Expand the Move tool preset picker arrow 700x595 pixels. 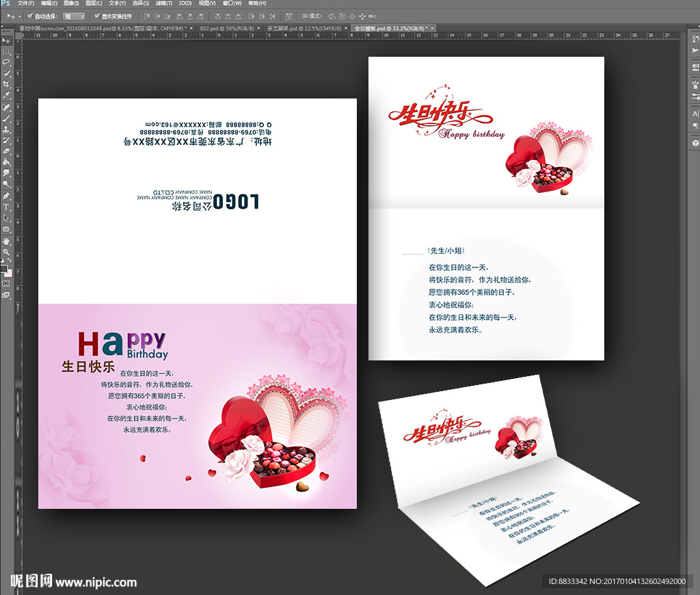click(x=20, y=16)
